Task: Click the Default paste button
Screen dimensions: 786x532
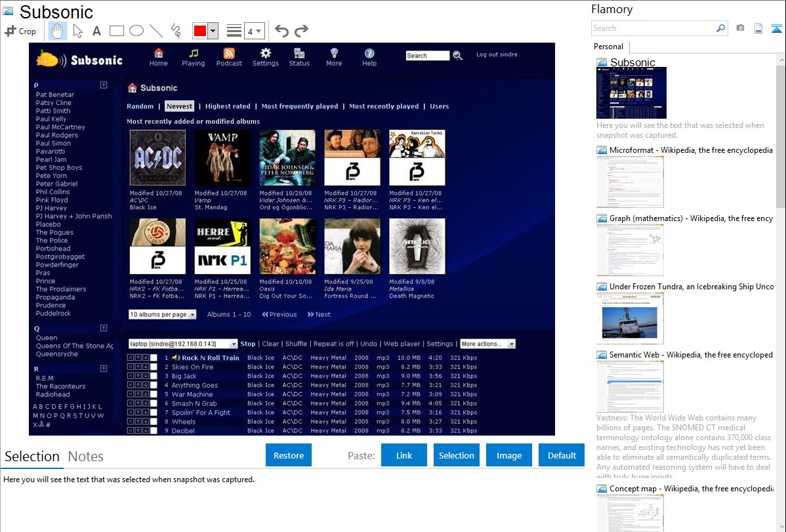Action: click(x=562, y=455)
